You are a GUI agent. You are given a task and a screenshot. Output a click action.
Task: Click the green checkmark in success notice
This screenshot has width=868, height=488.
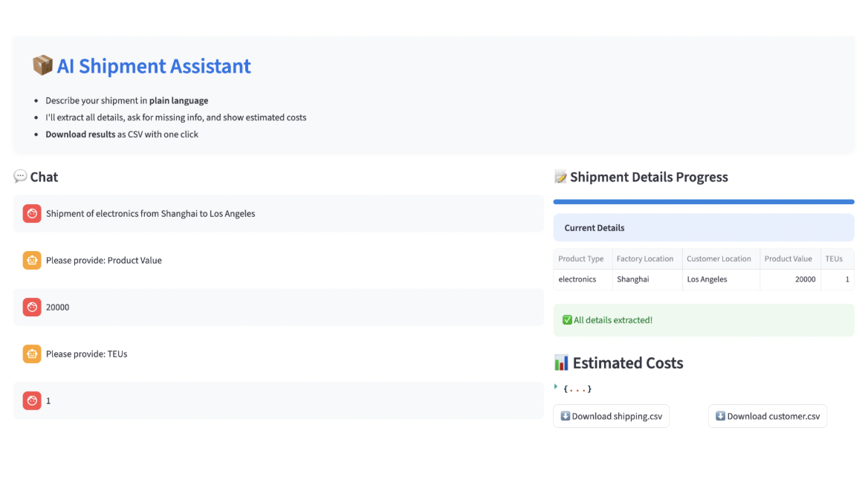567,320
